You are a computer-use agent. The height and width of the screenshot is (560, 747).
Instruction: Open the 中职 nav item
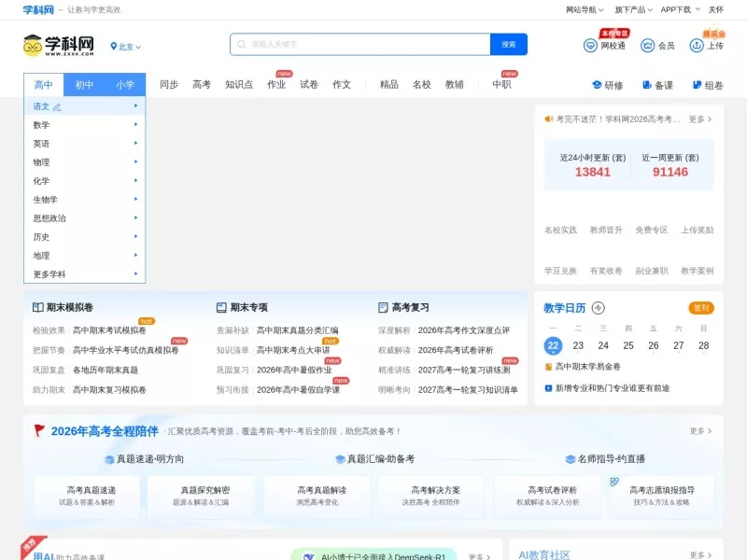(x=501, y=84)
